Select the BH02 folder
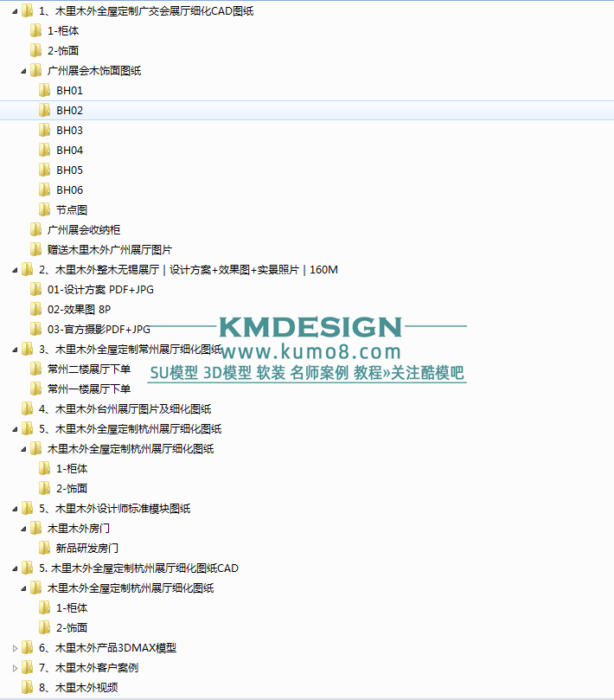 click(x=69, y=111)
